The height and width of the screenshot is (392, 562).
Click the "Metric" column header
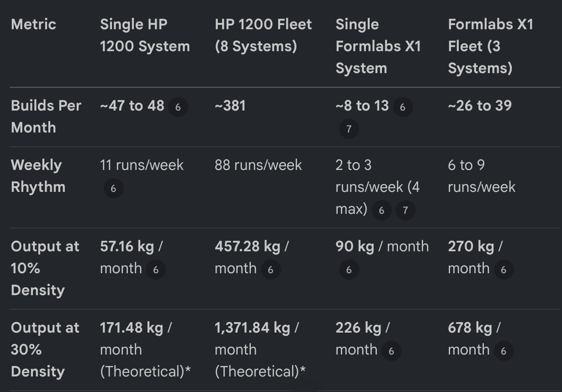pyautogui.click(x=33, y=24)
